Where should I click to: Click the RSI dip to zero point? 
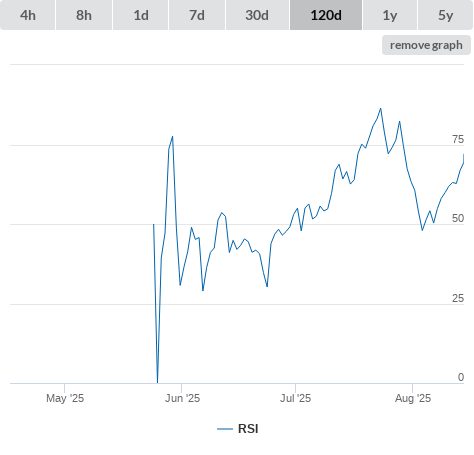click(x=157, y=382)
